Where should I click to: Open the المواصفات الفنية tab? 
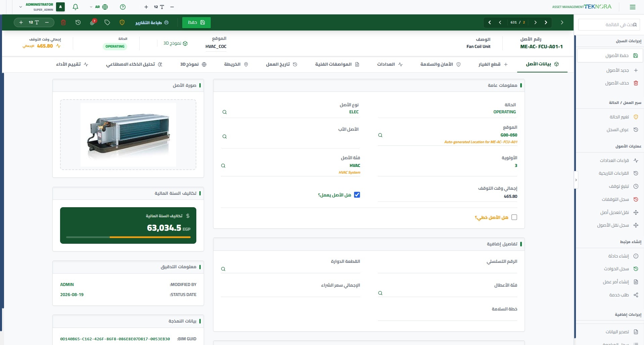[337, 64]
